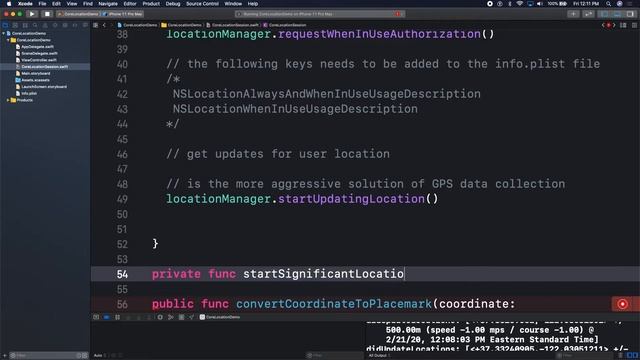640x360 pixels.
Task: Open the adjust editor options icon
Action: pyautogui.click(x=623, y=25)
